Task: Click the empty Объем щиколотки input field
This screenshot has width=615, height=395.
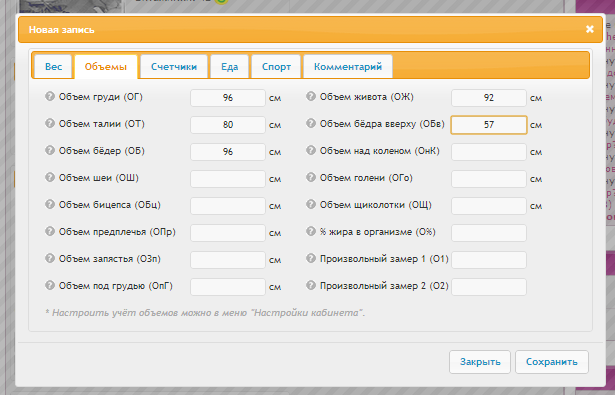Action: (x=489, y=206)
